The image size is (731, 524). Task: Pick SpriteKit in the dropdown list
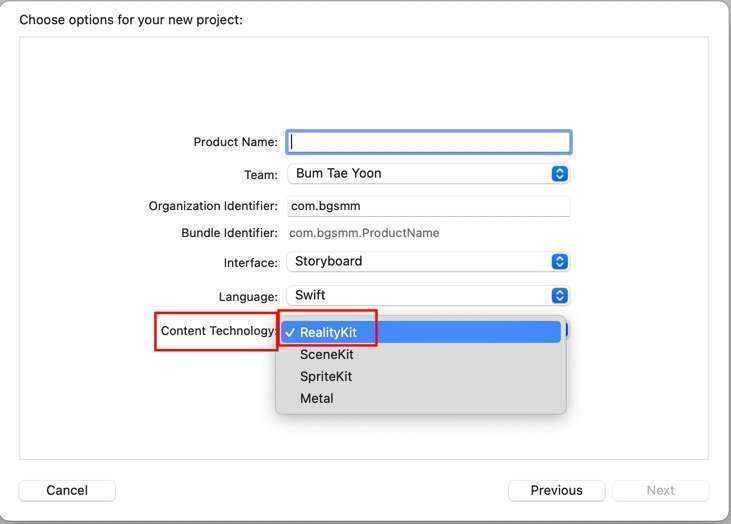click(326, 376)
